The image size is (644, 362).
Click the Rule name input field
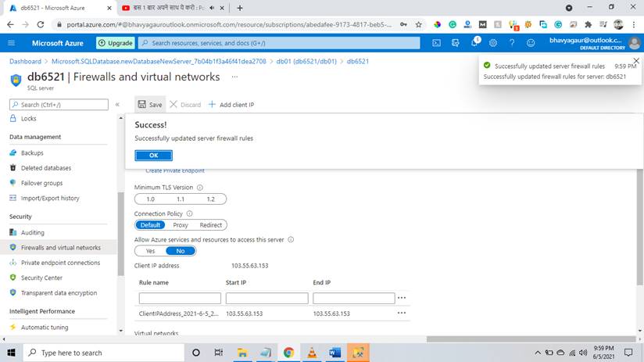(x=180, y=298)
